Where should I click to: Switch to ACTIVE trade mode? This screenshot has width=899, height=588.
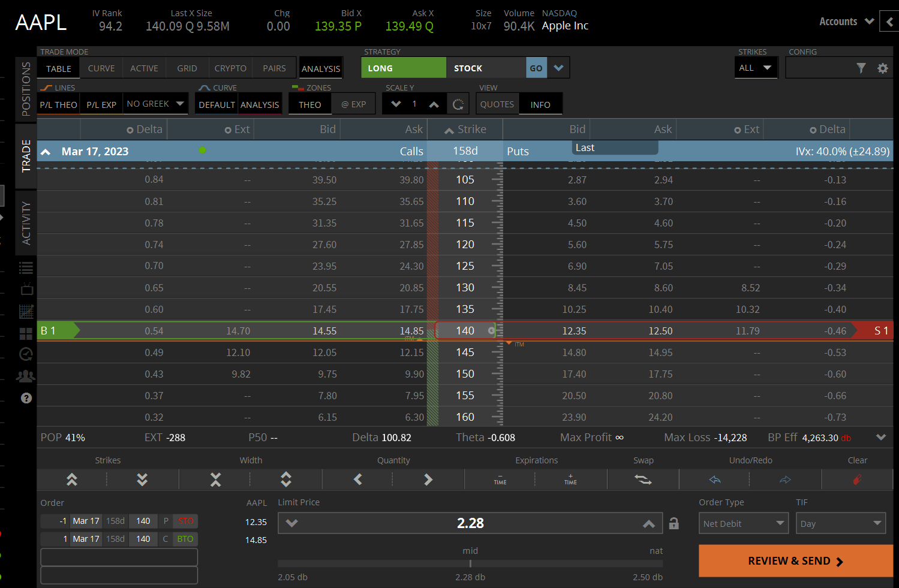pyautogui.click(x=145, y=68)
